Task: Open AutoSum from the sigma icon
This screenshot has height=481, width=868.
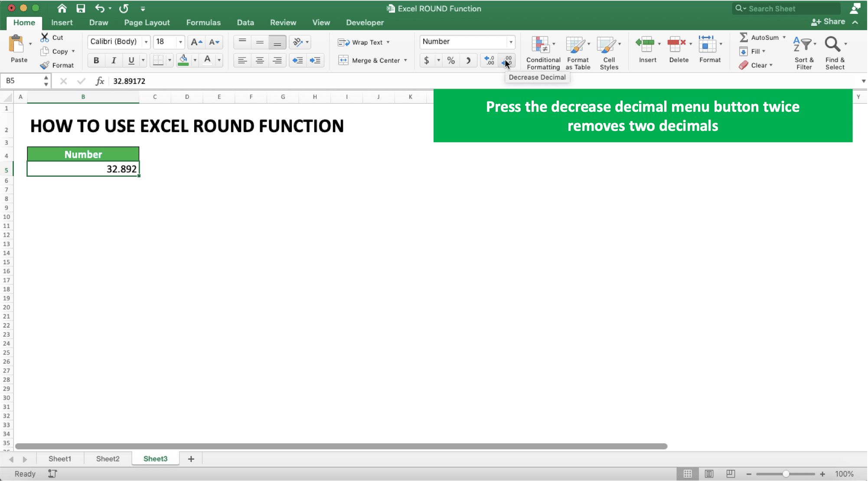Action: click(744, 37)
